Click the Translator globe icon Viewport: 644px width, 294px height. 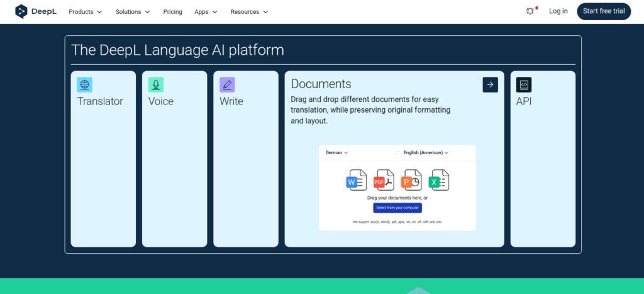point(85,85)
